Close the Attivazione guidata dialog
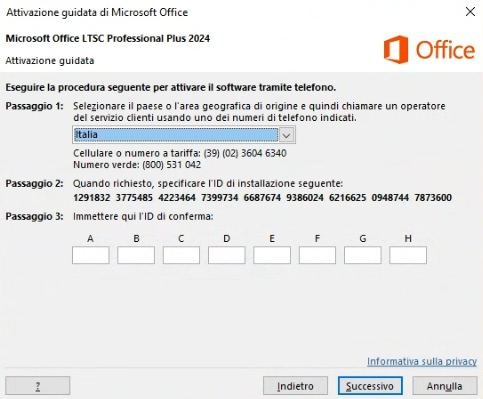This screenshot has height=399, width=483. click(470, 12)
